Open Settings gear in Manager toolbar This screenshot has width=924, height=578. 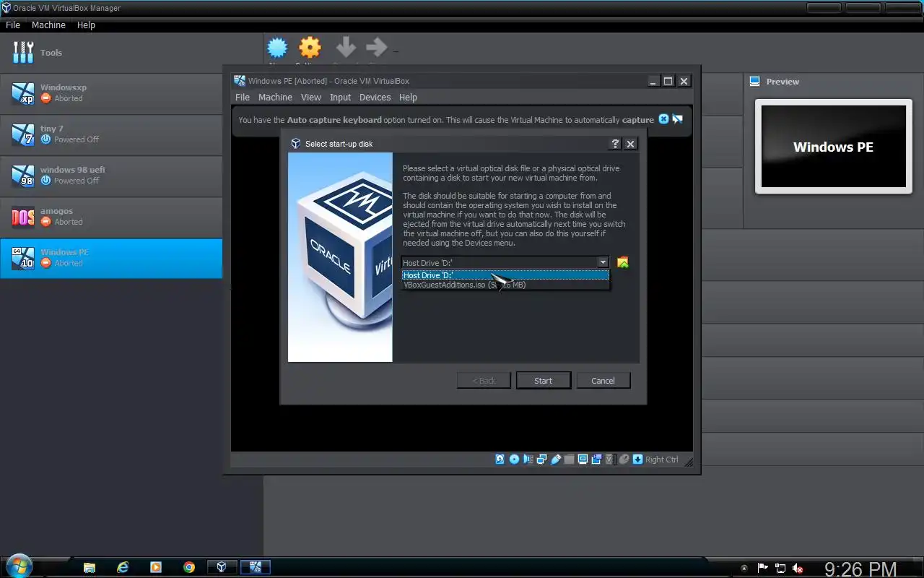coord(310,48)
